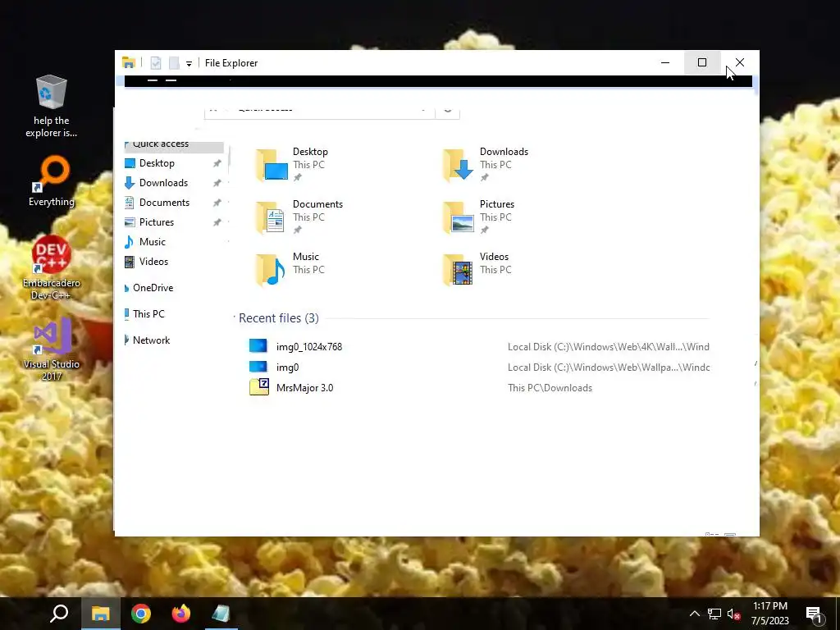Select the Pictures folder icon in frequent folders
Viewport: 840px width, 630px height.
pos(459,217)
